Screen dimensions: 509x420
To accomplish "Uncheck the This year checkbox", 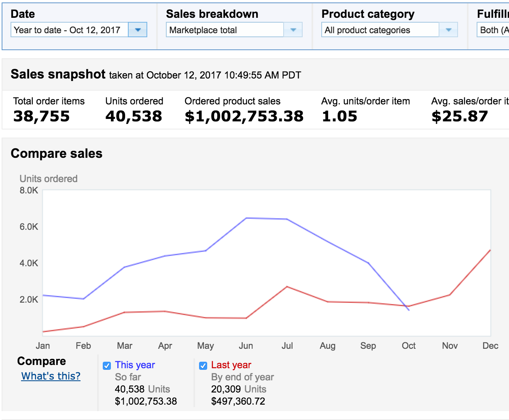I will (107, 366).
